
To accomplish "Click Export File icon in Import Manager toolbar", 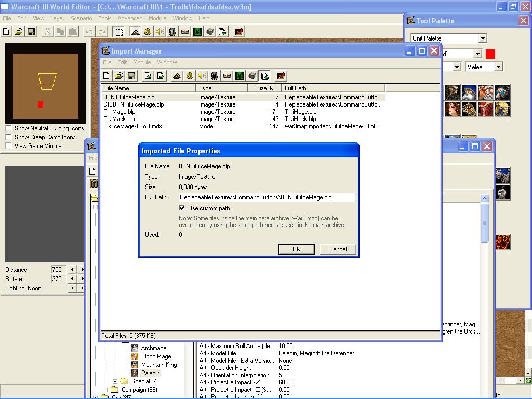I will tap(161, 76).
